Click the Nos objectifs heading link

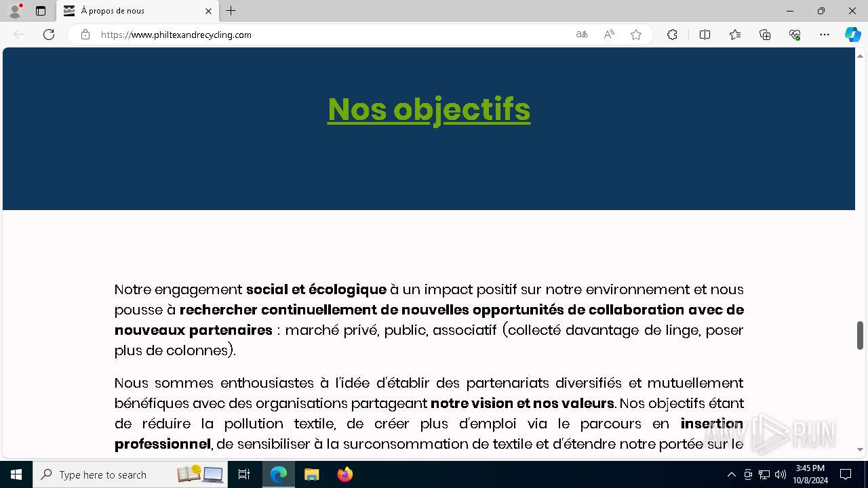pyautogui.click(x=429, y=109)
